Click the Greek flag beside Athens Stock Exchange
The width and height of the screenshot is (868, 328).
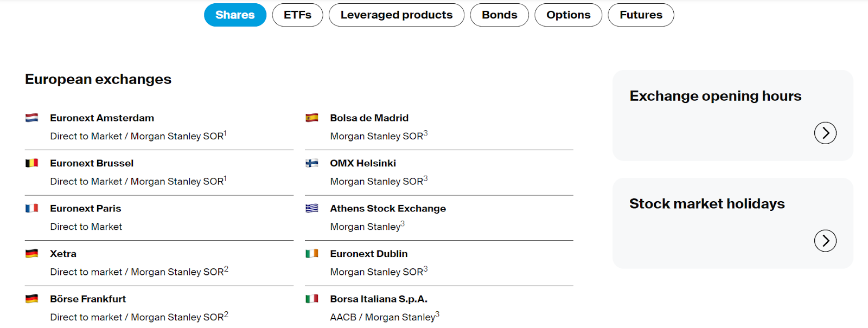(x=311, y=208)
